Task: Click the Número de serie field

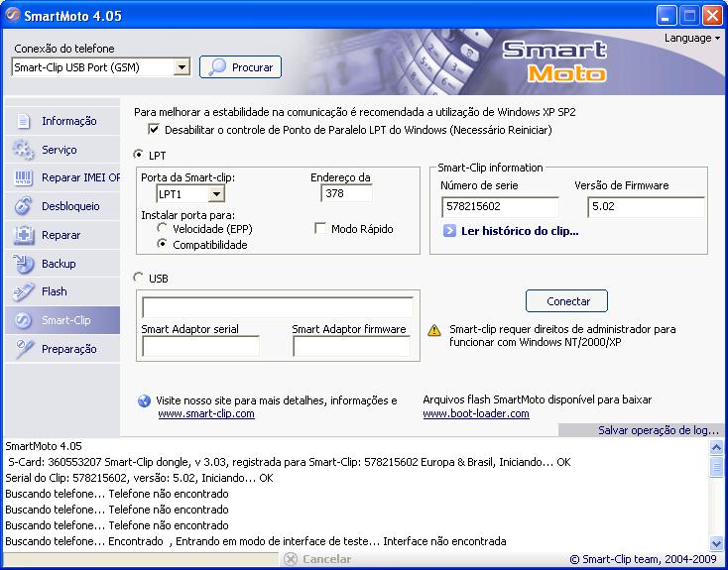Action: point(500,206)
